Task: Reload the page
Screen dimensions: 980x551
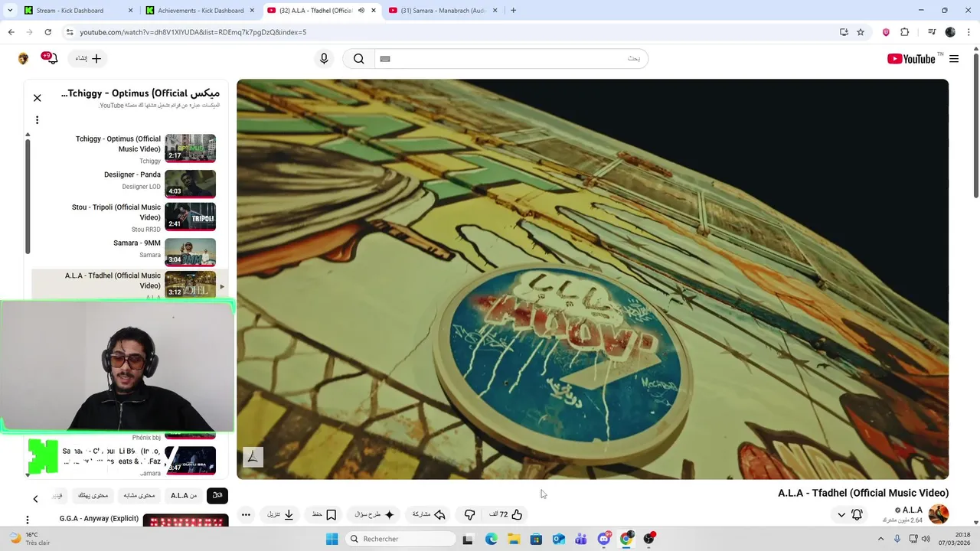Action: click(47, 32)
